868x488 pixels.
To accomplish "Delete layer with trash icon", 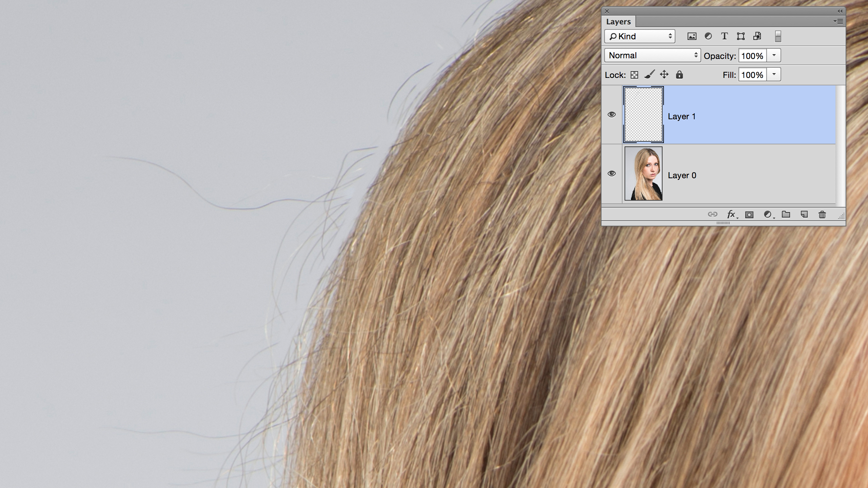I will click(822, 215).
